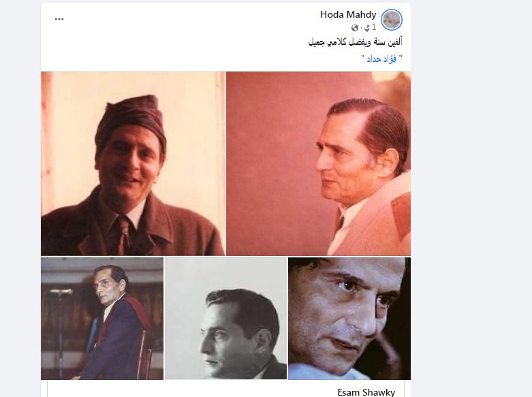
Task: Open photo of smiling man in coat
Action: (x=133, y=163)
